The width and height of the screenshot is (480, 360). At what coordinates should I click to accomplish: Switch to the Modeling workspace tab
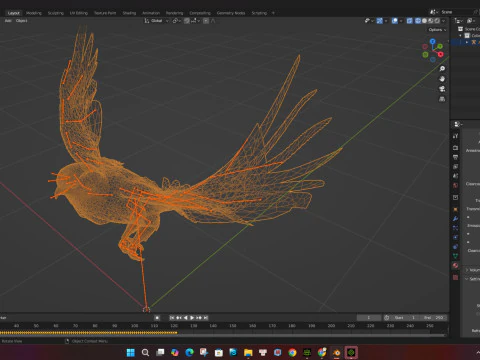tap(34, 13)
